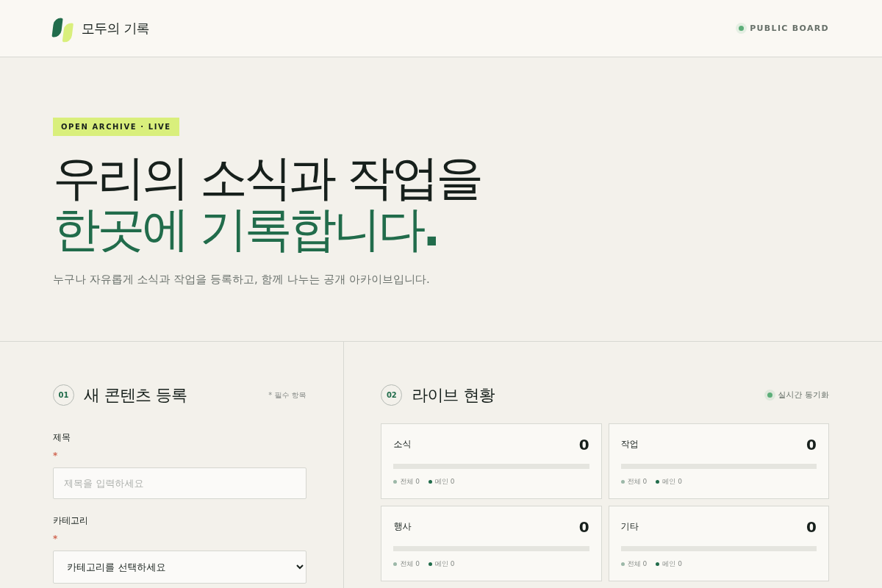Open the 카테고리 dropdown selector
This screenshot has height=588, width=882.
179,567
